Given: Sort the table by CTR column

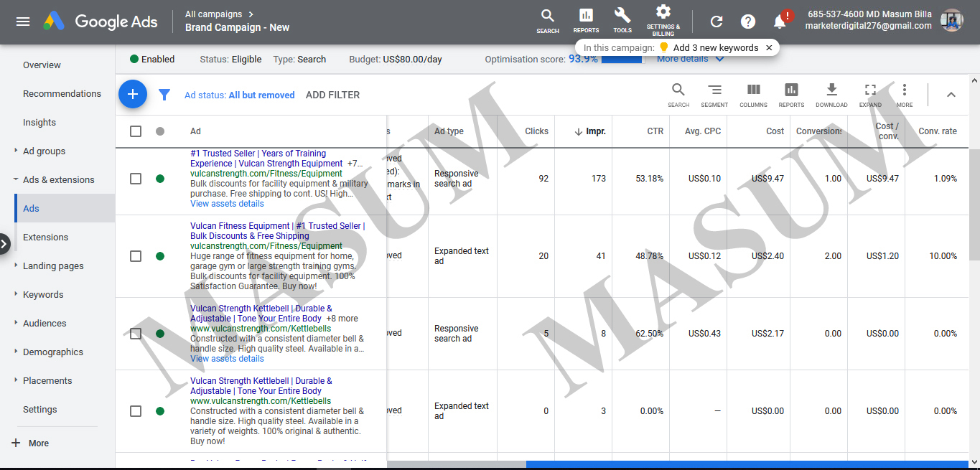Looking at the screenshot, I should 655,131.
